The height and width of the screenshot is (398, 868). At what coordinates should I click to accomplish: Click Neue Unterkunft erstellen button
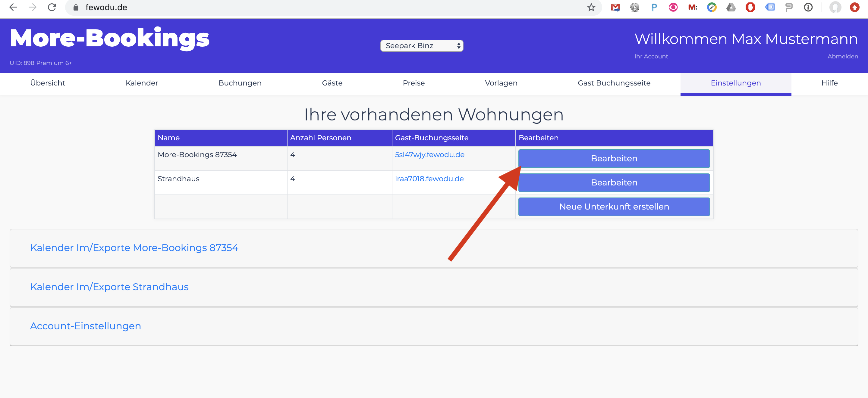coord(614,207)
